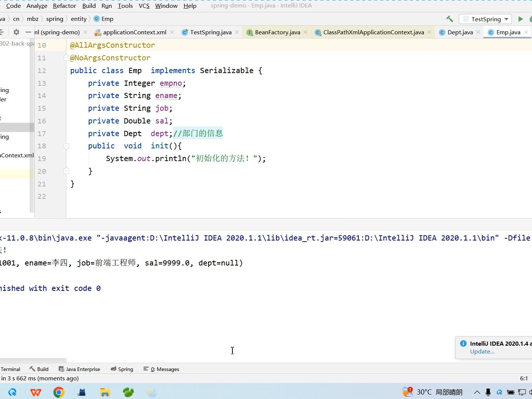Click the project panel vertical scrollbar
Image resolution: width=532 pixels, height=399 pixels.
click(32, 125)
